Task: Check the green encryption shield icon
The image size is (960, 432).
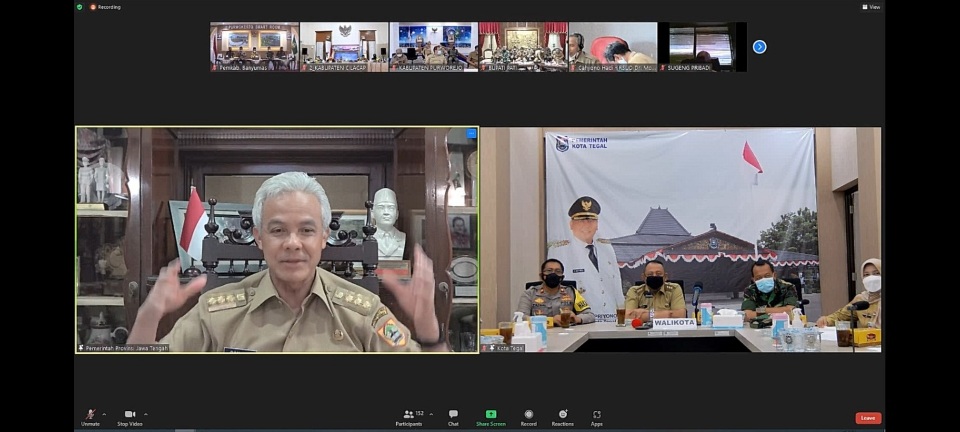Action: pos(80,7)
